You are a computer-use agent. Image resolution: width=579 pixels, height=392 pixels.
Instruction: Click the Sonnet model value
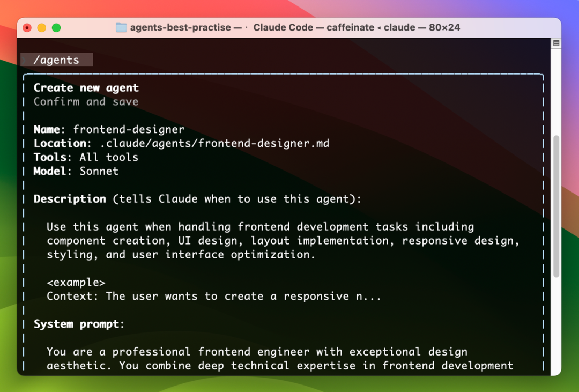click(x=99, y=171)
